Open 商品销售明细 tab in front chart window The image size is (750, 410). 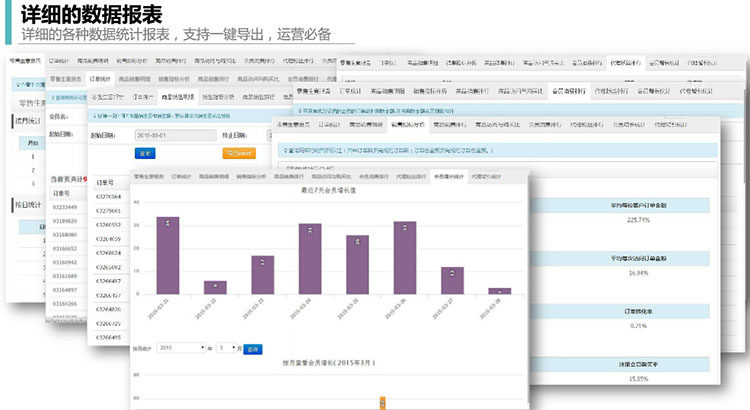pyautogui.click(x=214, y=177)
